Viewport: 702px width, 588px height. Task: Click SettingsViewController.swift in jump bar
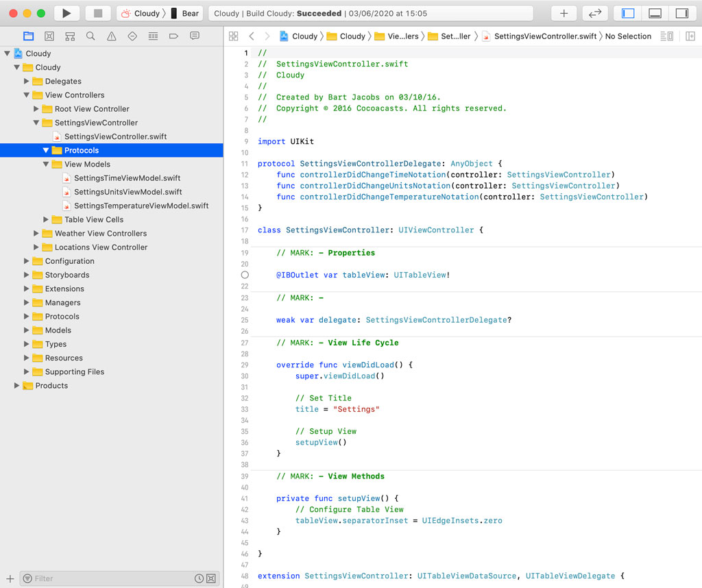tap(545, 36)
